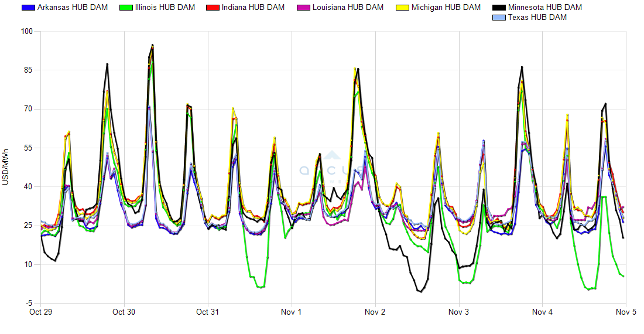Select the Nov 2 x-axis date label
Screen dimensions: 644x334
click(375, 312)
